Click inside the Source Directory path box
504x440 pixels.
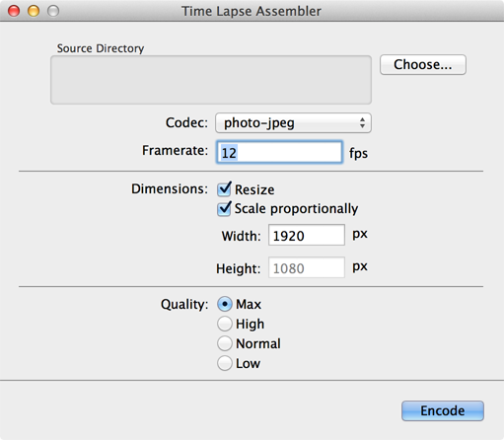(x=211, y=80)
